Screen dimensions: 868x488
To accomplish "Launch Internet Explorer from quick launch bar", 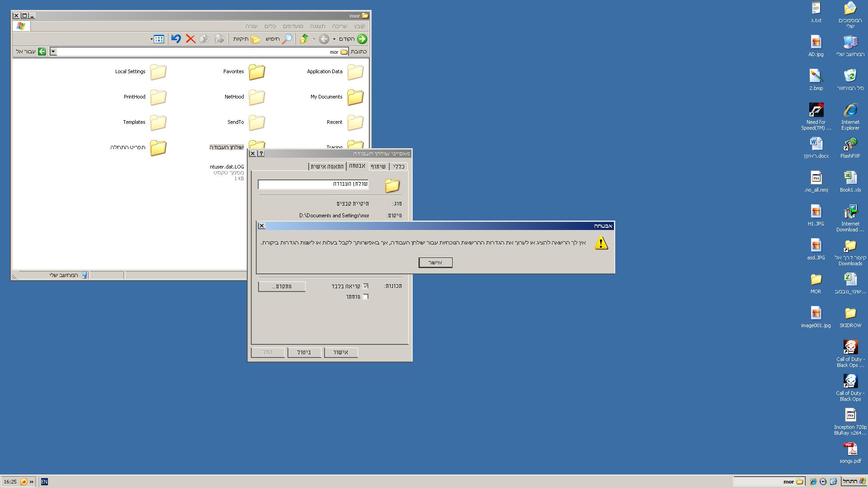I will pos(813,482).
